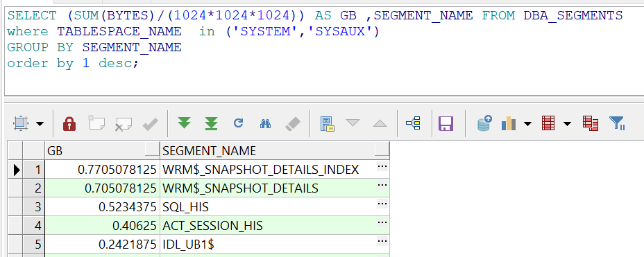Click TABLESPACE_NAME in the SQL editor
Screen dimensions: 644x257
(119, 32)
